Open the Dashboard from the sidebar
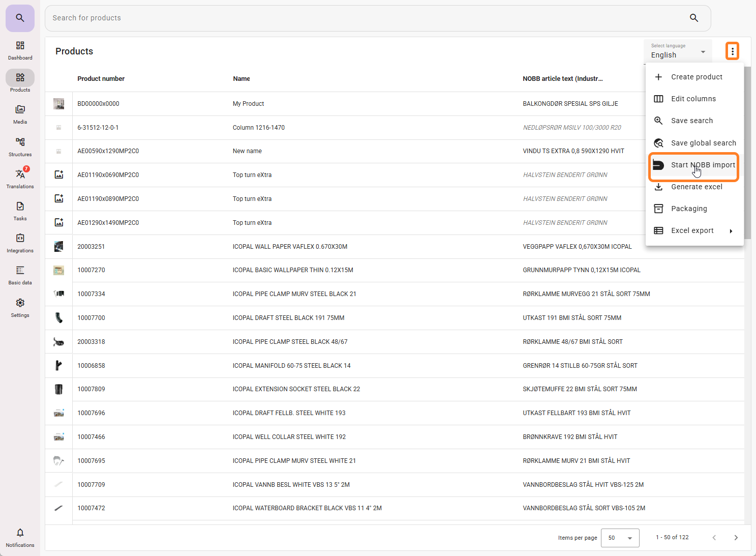The image size is (756, 556). click(x=20, y=50)
